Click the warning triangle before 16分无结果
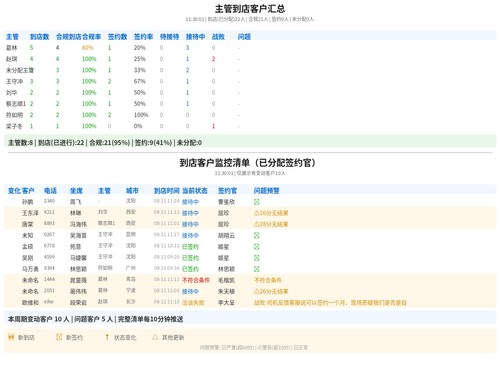This screenshot has width=500, height=370. [257, 213]
